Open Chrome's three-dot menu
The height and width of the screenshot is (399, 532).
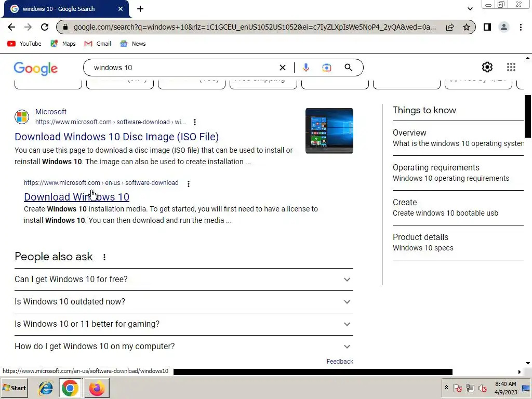click(521, 27)
